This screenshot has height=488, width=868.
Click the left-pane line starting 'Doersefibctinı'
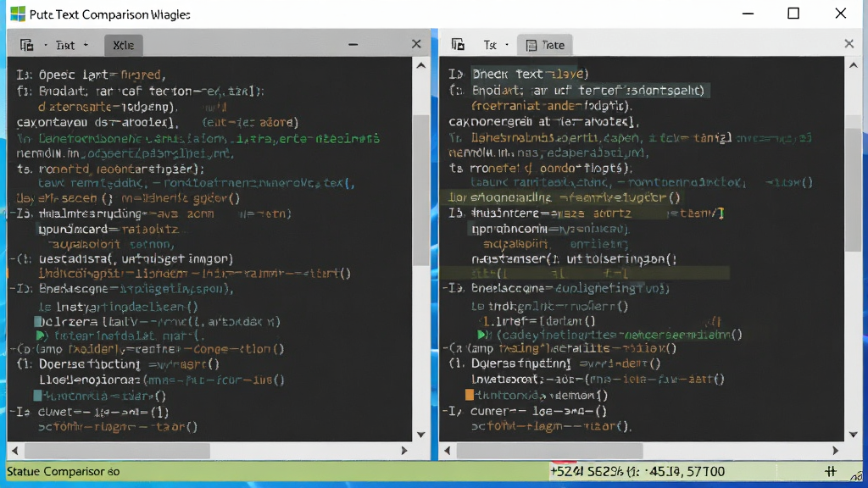(118, 364)
